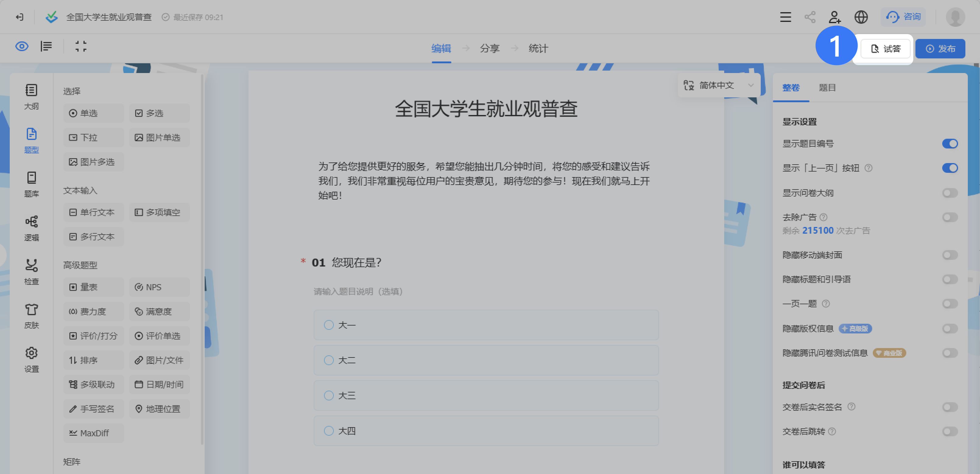
Task: Click help icon next to 去除广告
Action: click(x=823, y=217)
